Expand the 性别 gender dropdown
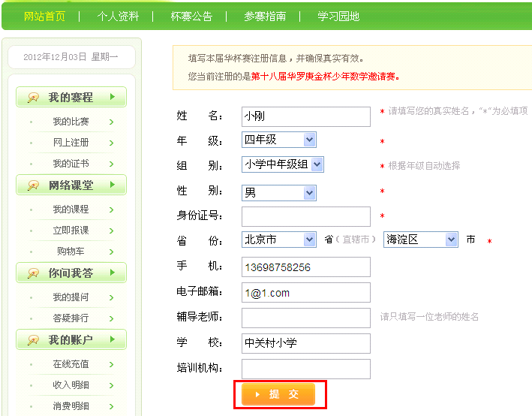This screenshot has height=416, width=532. click(x=309, y=193)
